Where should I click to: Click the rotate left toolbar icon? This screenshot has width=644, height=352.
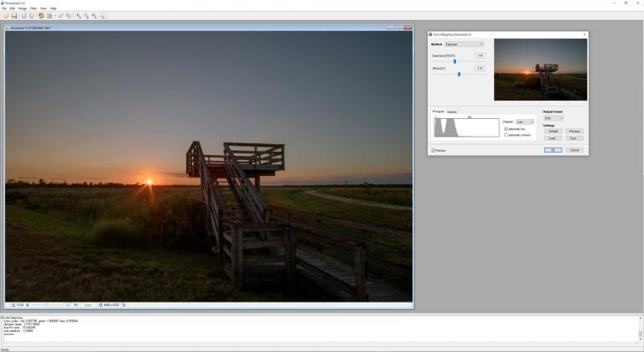[23, 16]
